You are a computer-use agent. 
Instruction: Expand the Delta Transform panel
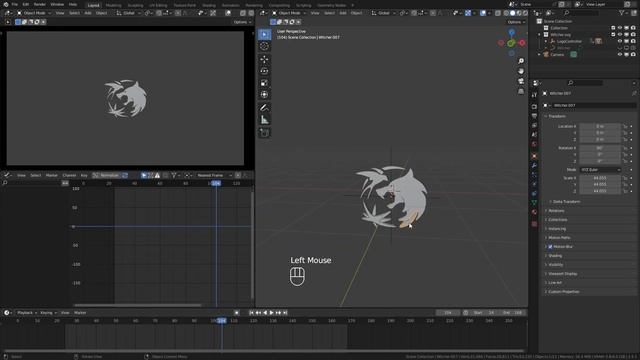(566, 202)
